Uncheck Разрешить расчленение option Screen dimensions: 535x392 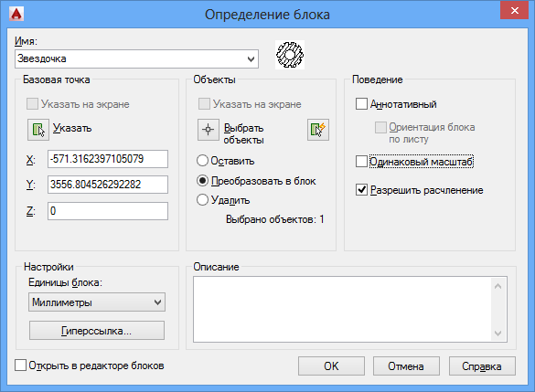[361, 189]
